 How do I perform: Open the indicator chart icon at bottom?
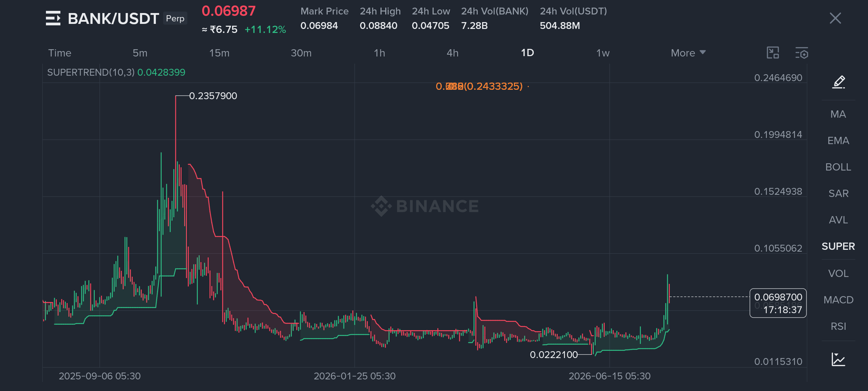(x=838, y=359)
